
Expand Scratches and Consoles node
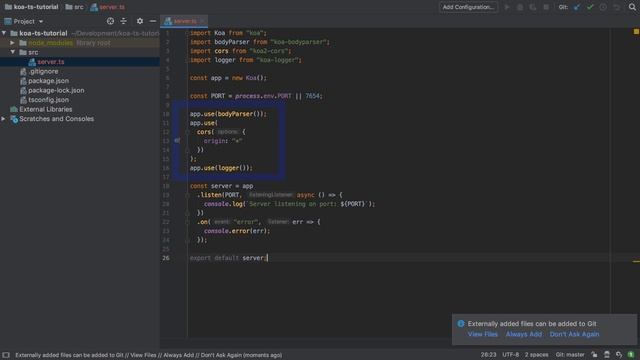[x=4, y=119]
